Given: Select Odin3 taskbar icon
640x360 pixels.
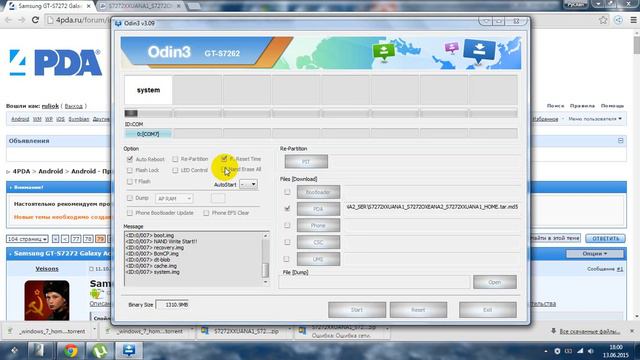Looking at the screenshot, I should (129, 351).
